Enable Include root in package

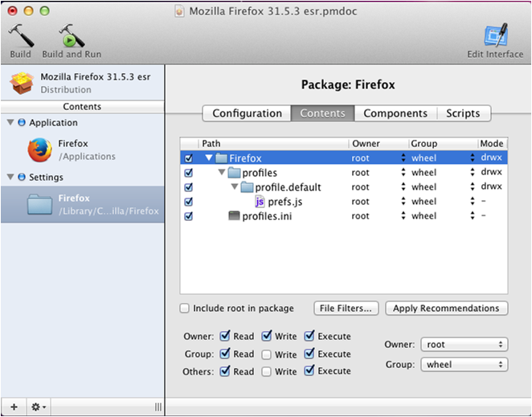[184, 308]
